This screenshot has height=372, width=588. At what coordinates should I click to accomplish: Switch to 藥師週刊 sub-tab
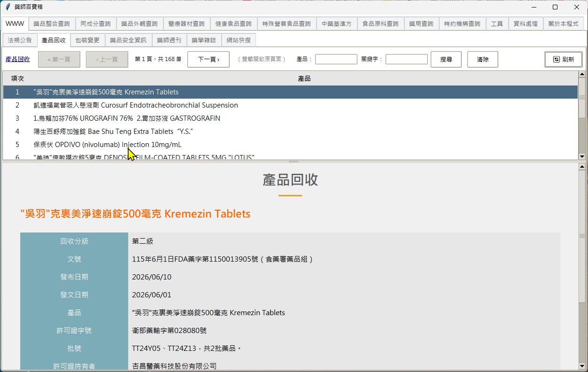pyautogui.click(x=169, y=40)
